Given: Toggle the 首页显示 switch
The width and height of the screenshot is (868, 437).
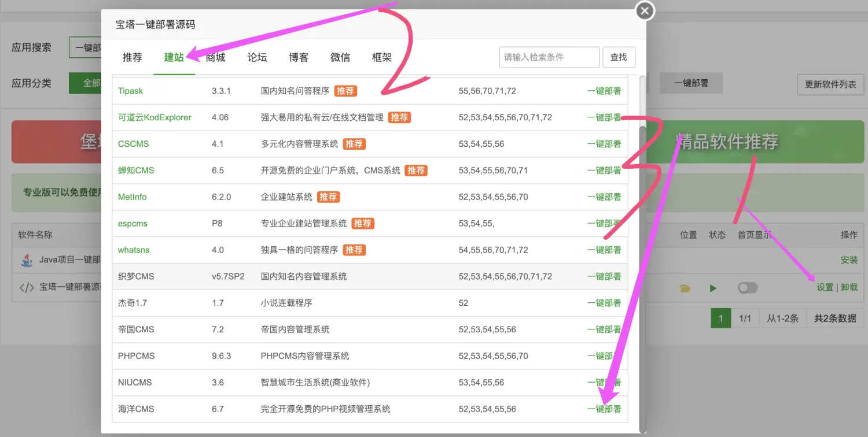Looking at the screenshot, I should 748,288.
